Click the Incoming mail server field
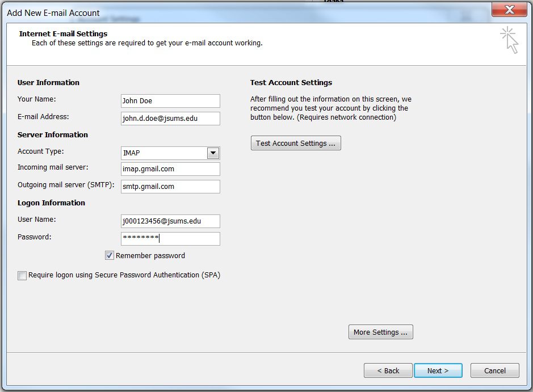 click(169, 168)
